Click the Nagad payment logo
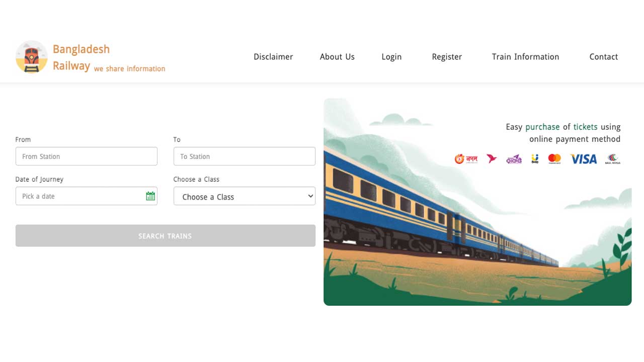The image size is (644, 362). pos(466,159)
